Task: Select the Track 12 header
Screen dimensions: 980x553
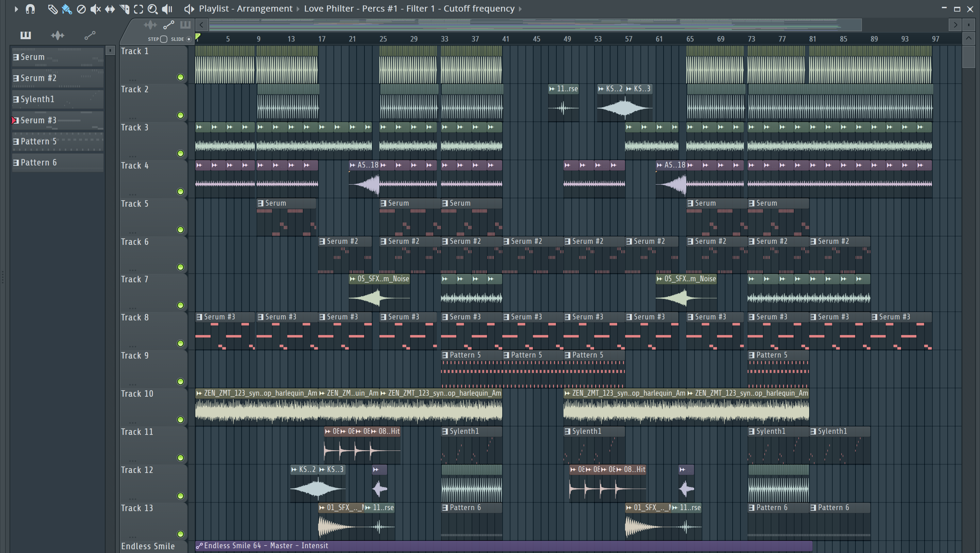Action: point(154,483)
